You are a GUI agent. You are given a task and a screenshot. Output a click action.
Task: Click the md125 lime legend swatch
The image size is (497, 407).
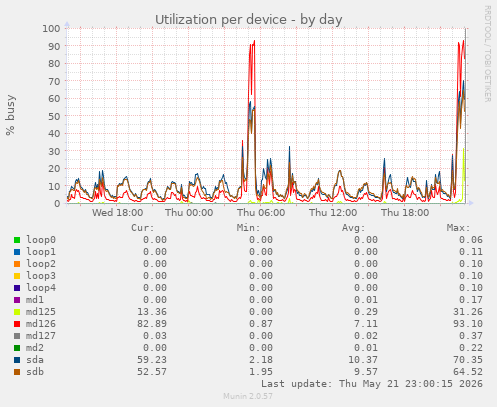[x=17, y=312]
